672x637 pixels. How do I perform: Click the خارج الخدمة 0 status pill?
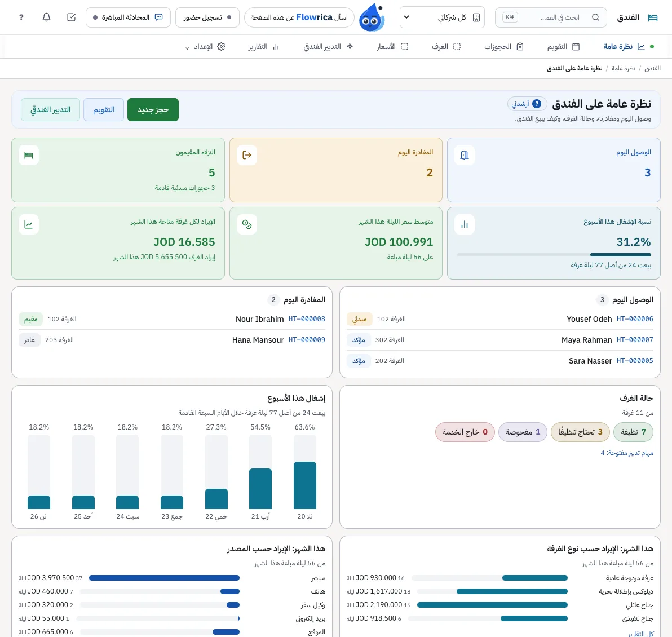pos(465,432)
